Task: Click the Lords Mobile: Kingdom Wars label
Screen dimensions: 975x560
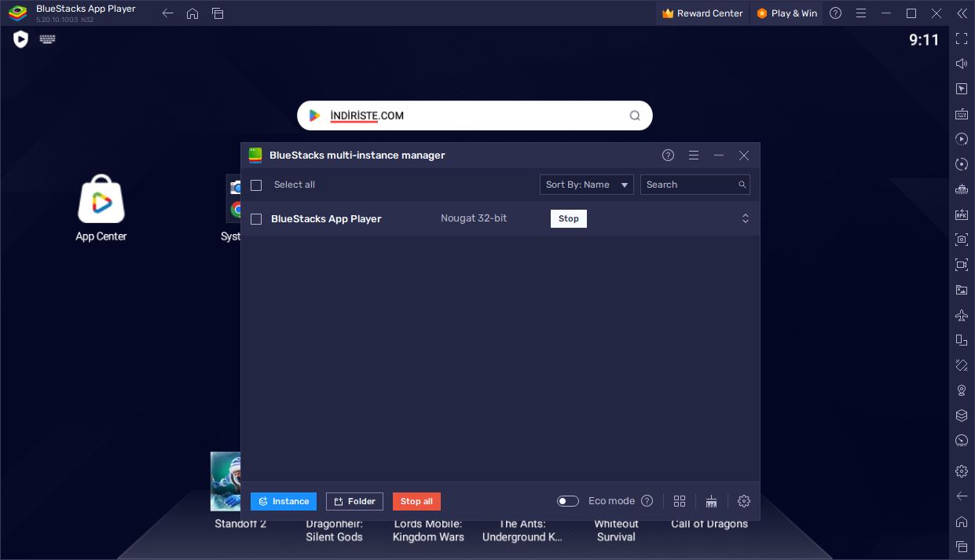Action: coord(428,531)
